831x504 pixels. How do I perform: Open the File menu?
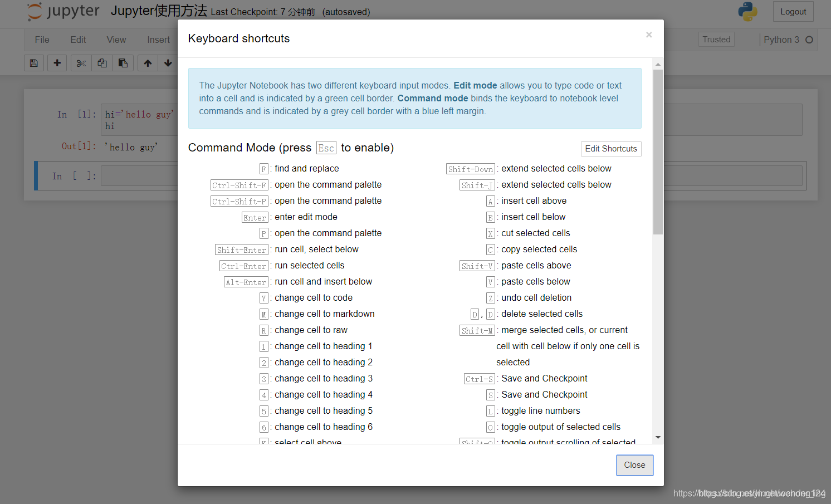pyautogui.click(x=42, y=40)
